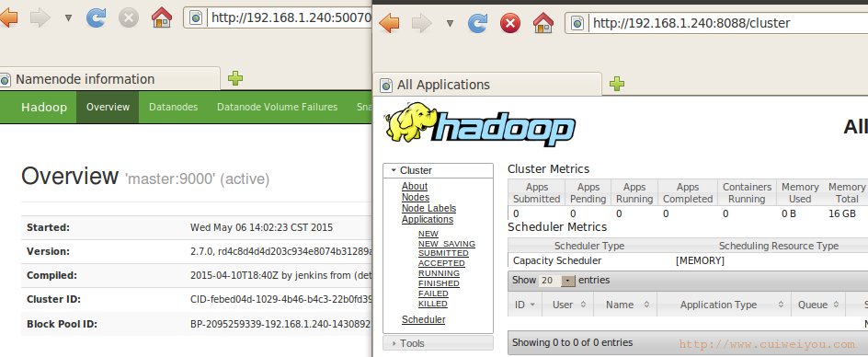Stop loading with the red X button
This screenshot has width=868, height=357.
pos(510,23)
